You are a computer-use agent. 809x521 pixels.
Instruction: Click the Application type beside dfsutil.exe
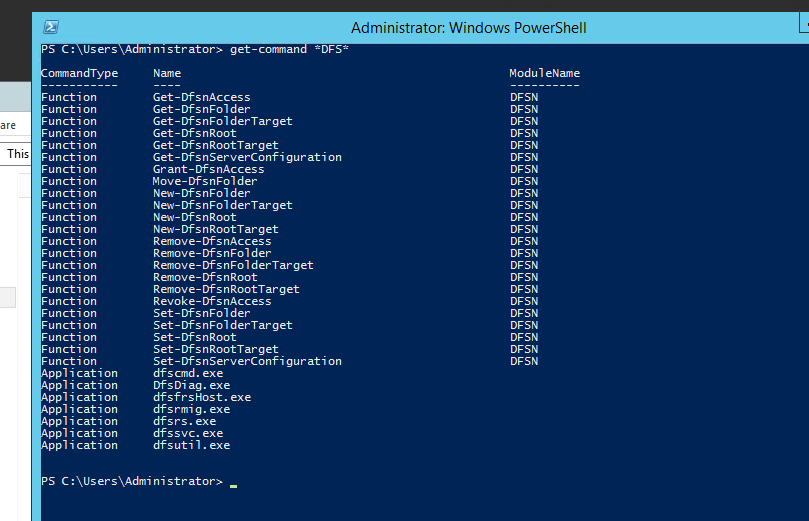79,445
